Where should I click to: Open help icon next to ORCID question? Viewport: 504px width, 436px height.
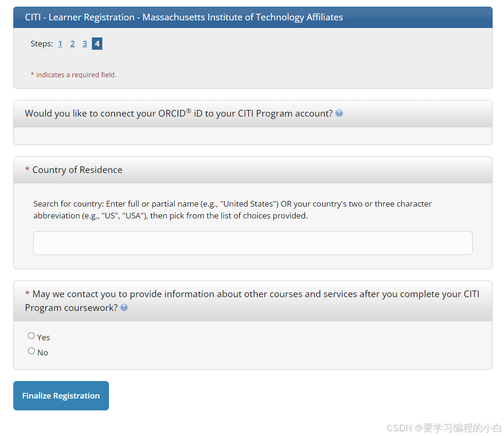coord(339,113)
